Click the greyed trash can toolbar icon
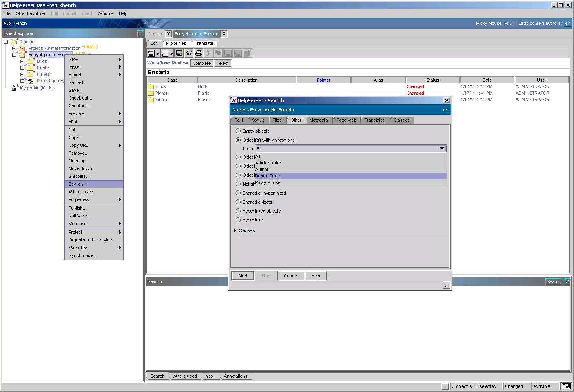 click(248, 53)
